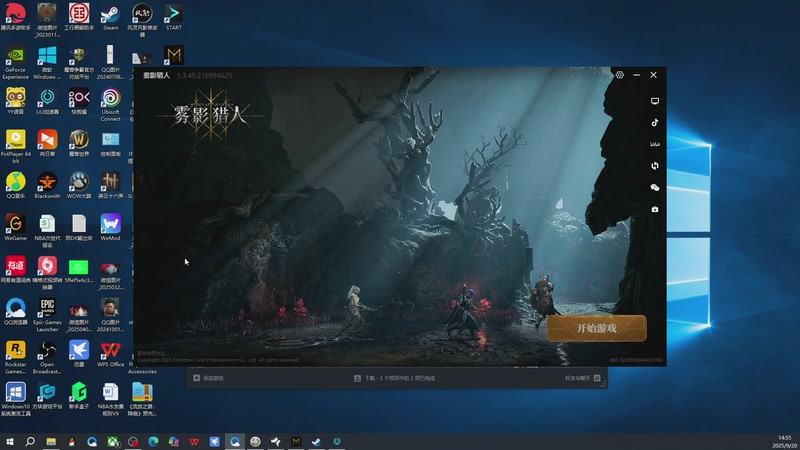Select the 网易有道词典 desktop shortcut
Viewport: 800px width, 450px height.
[x=15, y=270]
